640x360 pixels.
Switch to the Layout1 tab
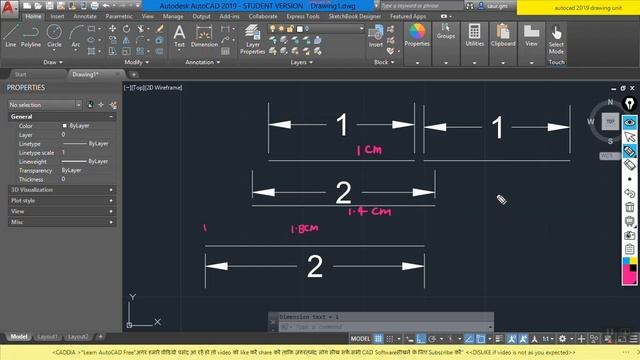pos(47,337)
